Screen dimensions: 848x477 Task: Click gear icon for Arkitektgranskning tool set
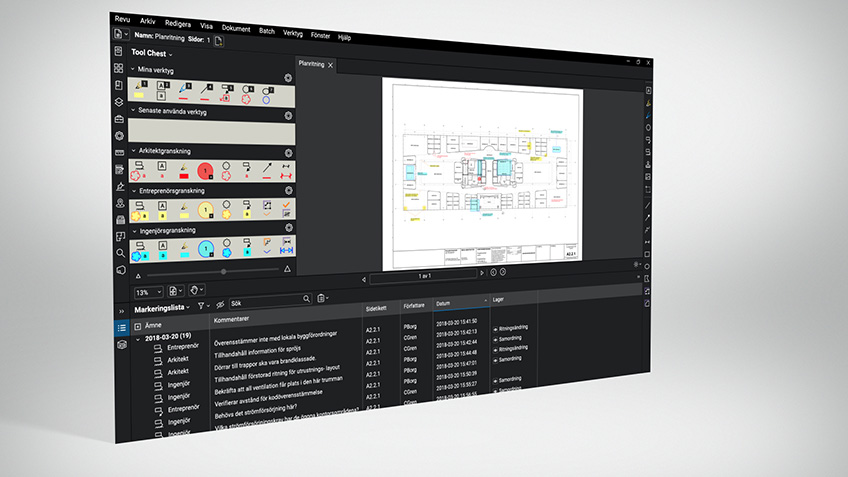(x=288, y=153)
